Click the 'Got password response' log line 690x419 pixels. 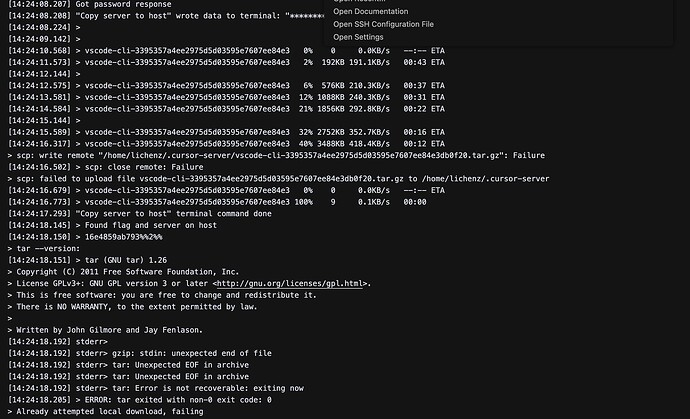point(90,4)
